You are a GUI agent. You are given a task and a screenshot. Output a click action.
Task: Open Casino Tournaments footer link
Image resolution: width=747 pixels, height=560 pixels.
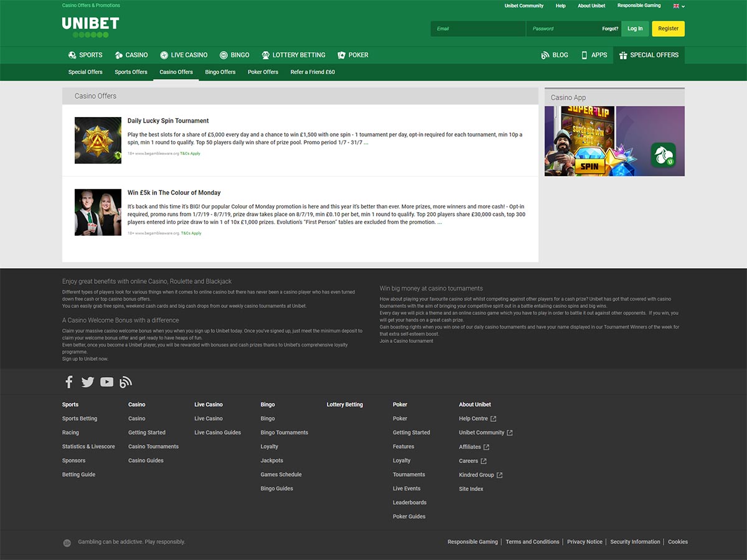tap(153, 447)
